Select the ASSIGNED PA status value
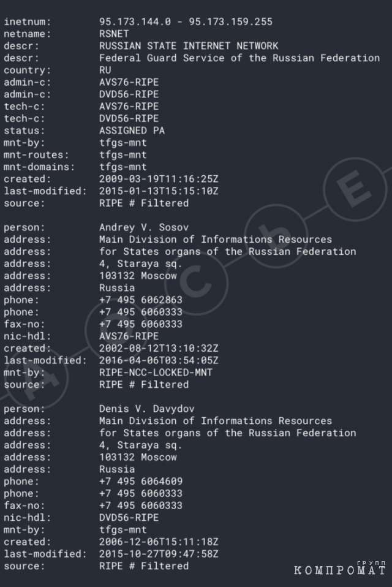 pos(132,131)
